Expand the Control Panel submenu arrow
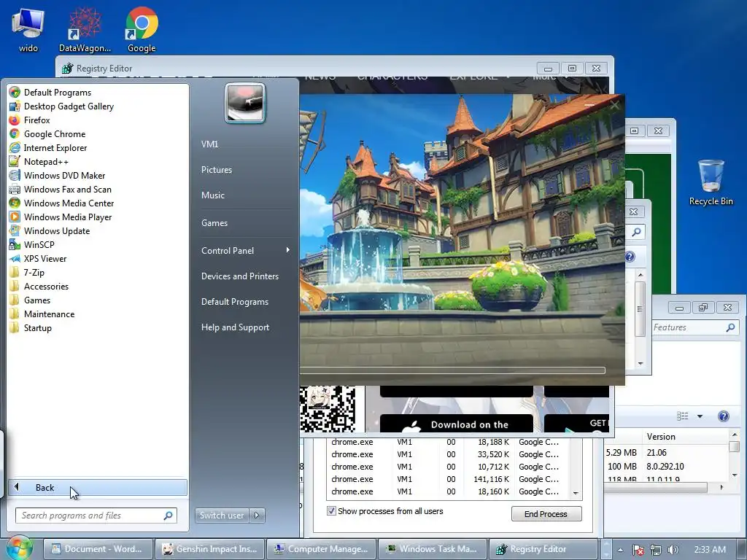Screen dimensions: 747x560 click(x=287, y=250)
